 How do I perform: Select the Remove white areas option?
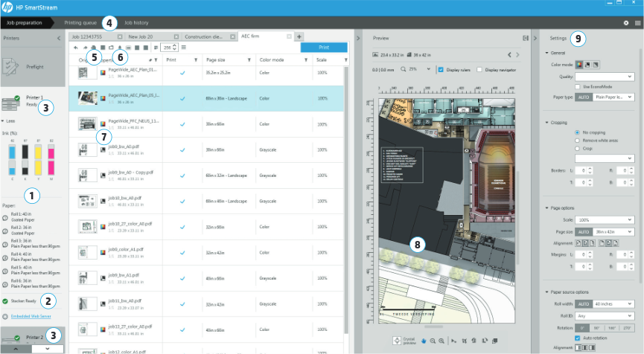coord(577,140)
